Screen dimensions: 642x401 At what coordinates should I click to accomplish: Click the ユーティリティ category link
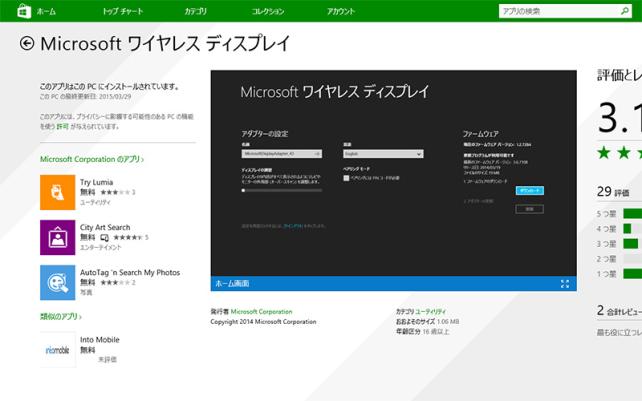click(x=431, y=311)
